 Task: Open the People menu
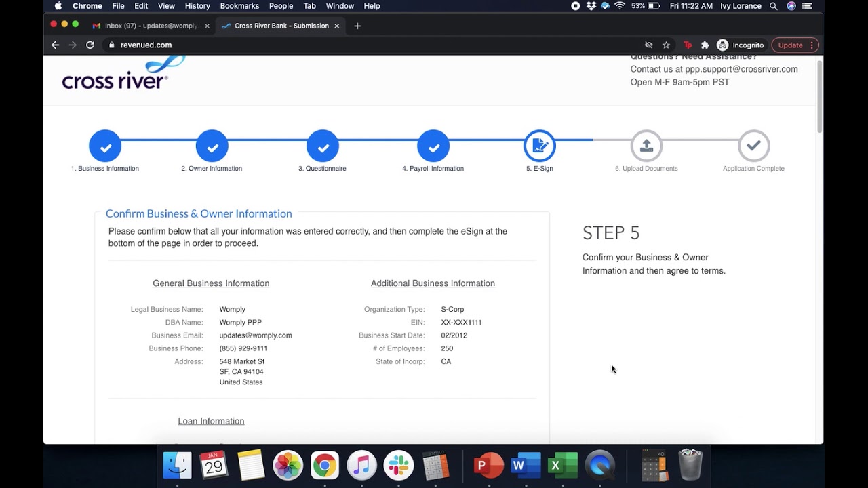click(x=281, y=6)
